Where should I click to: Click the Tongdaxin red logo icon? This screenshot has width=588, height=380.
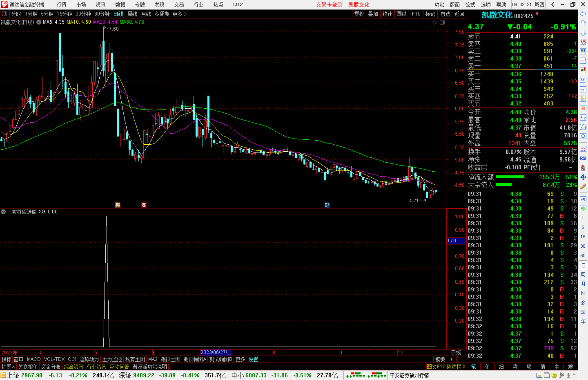4,4
